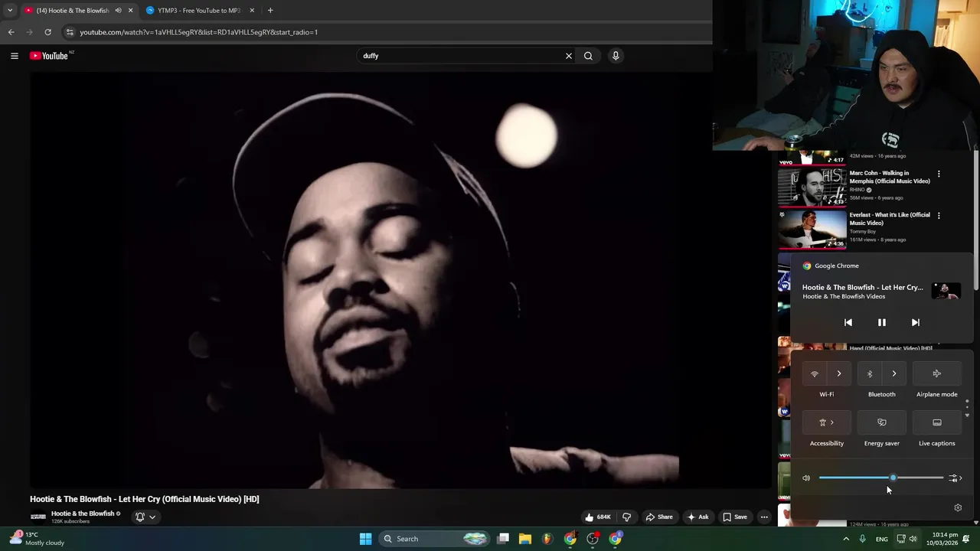Open options menu for the Everlast video
Image resolution: width=980 pixels, height=551 pixels.
(939, 216)
